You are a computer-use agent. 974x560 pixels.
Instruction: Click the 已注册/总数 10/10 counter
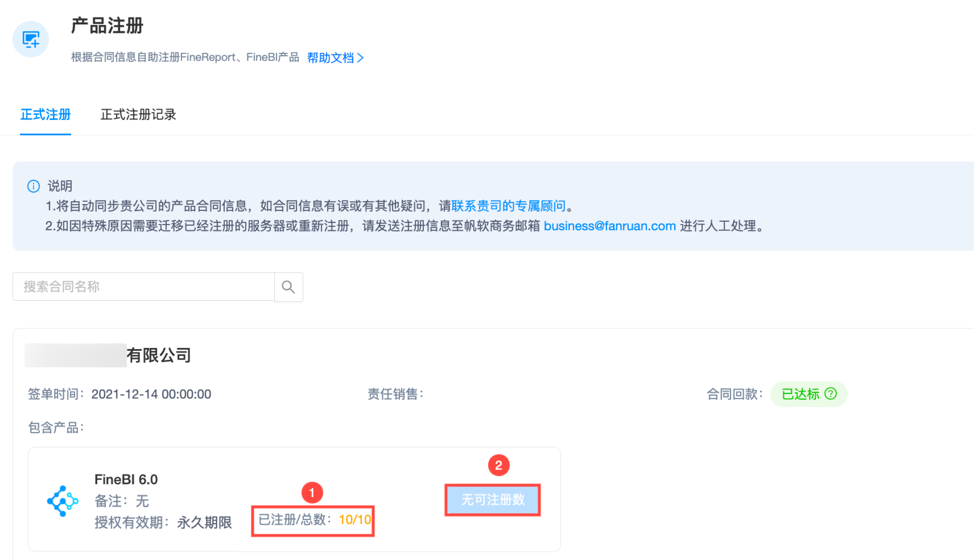tap(314, 520)
